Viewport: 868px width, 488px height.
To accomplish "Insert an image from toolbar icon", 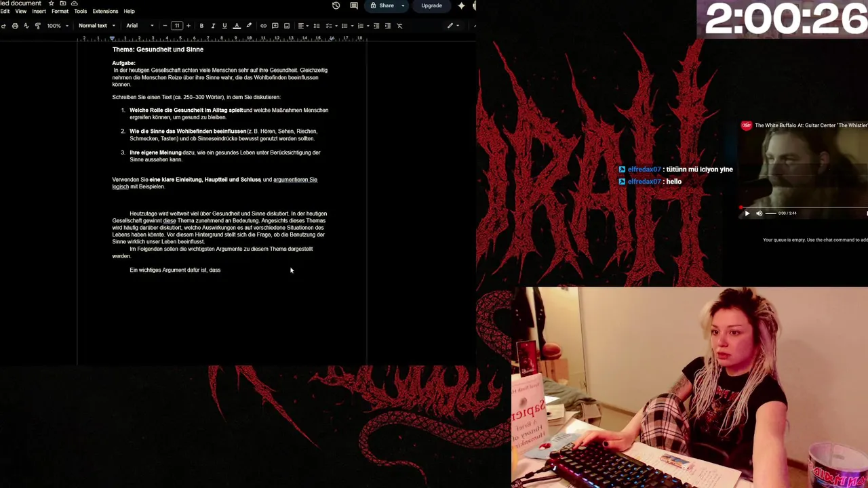I will coord(287,26).
